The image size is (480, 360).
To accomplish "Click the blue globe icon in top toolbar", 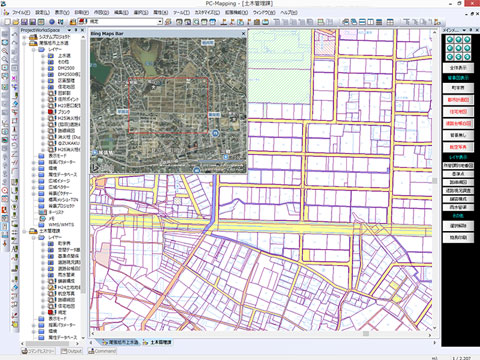I will click(x=52, y=22).
